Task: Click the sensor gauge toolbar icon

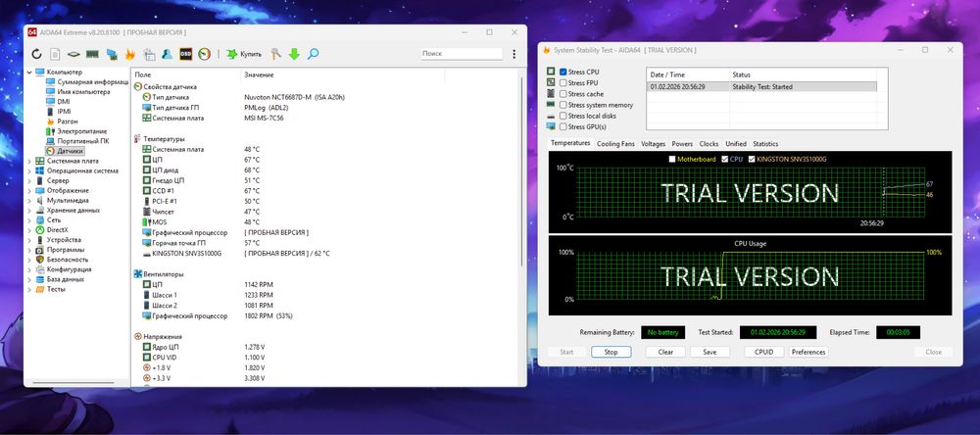Action: point(204,55)
